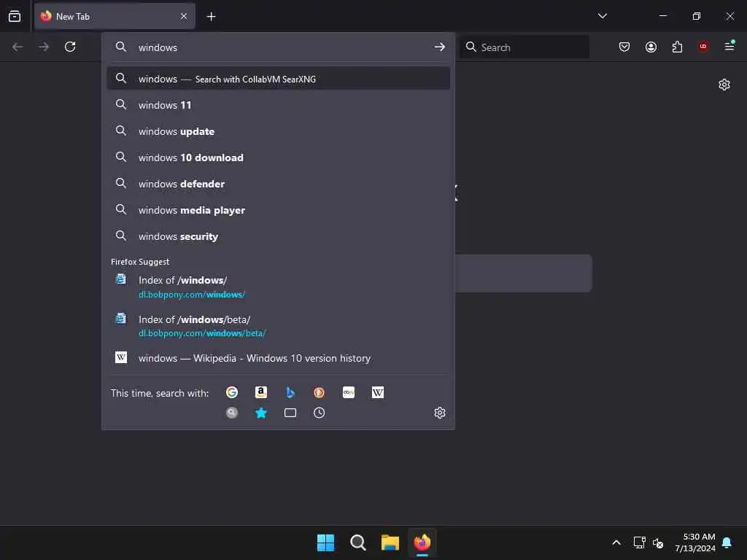
Task: Search in History using clock icon
Action: click(x=320, y=413)
